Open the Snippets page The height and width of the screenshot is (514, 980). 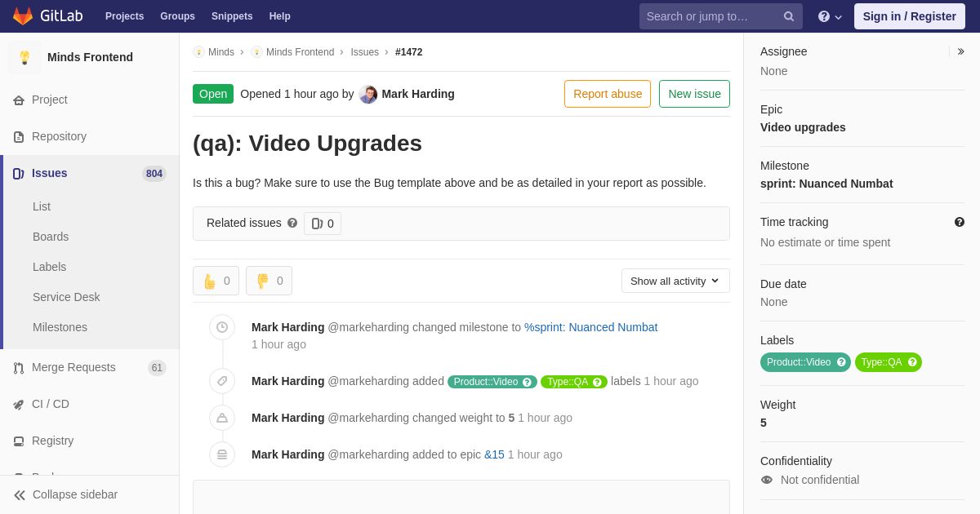pyautogui.click(x=232, y=16)
